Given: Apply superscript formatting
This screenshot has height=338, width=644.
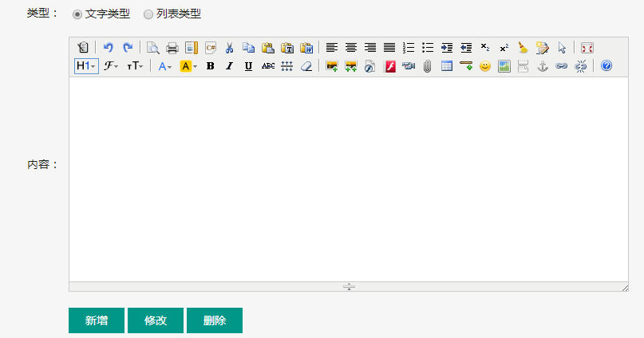Looking at the screenshot, I should click(504, 48).
